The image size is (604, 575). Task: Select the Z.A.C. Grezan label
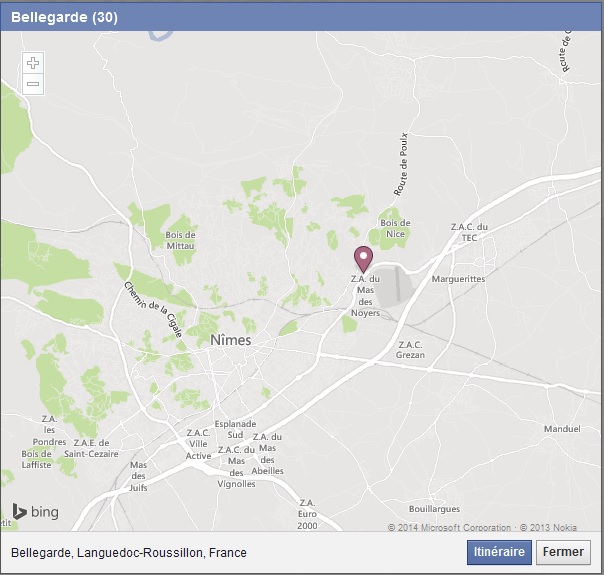click(x=410, y=350)
